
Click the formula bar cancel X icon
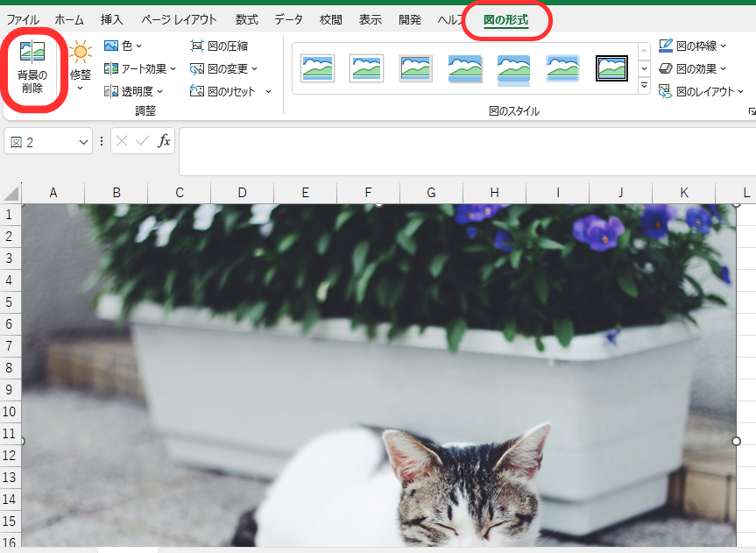click(x=122, y=141)
